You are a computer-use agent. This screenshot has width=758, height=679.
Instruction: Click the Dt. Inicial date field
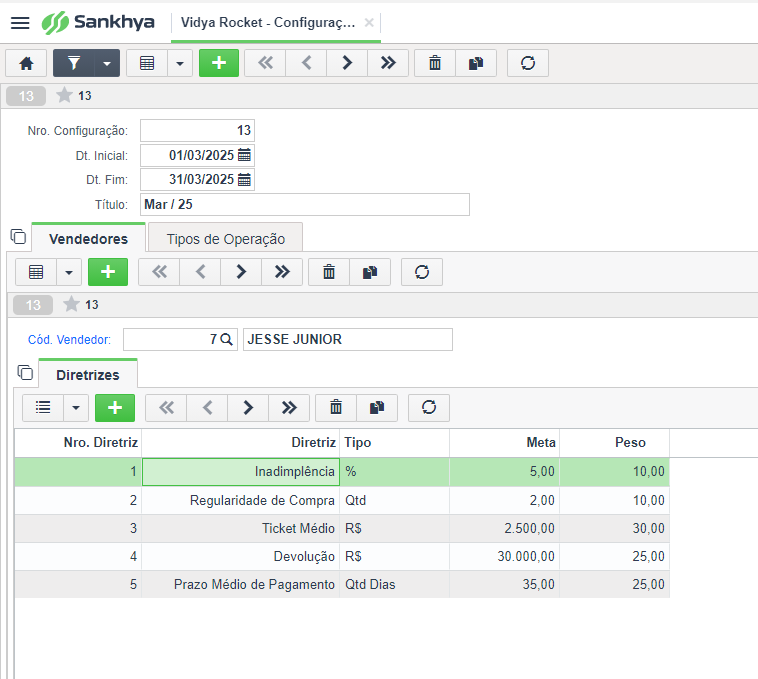(x=197, y=155)
